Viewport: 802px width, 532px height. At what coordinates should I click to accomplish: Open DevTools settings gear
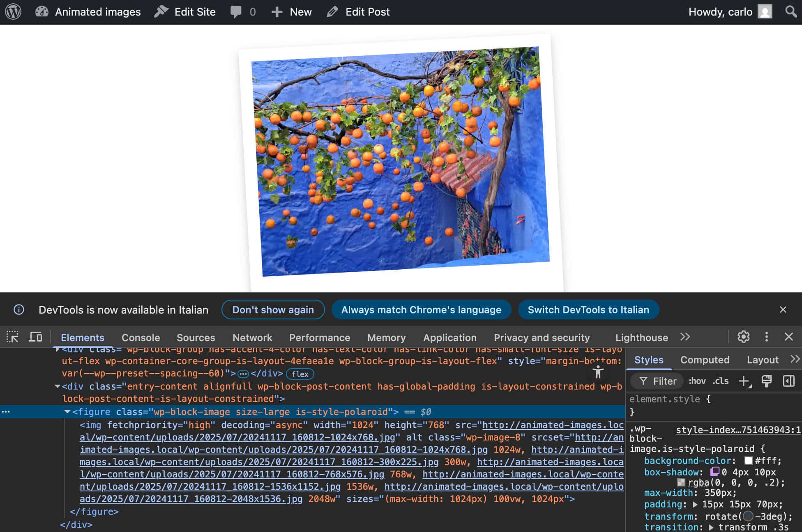coord(743,337)
